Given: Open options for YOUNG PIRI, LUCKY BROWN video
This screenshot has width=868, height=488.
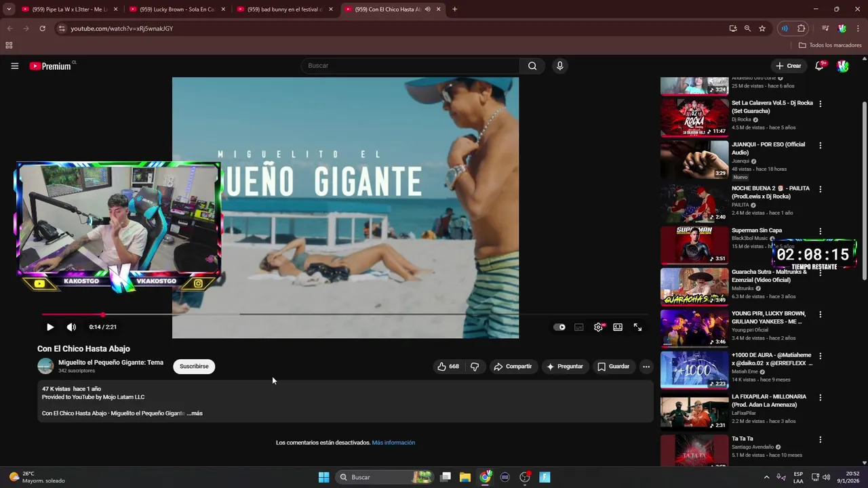Looking at the screenshot, I should (821, 314).
